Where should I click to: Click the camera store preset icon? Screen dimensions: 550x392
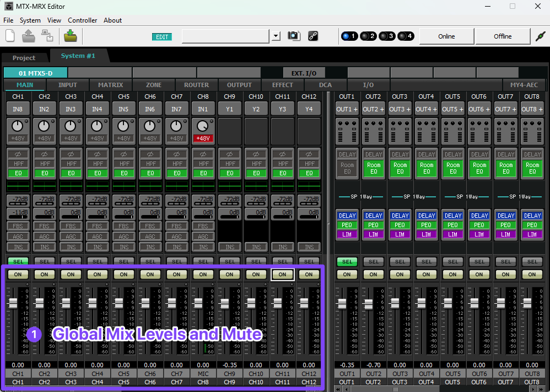pos(294,36)
